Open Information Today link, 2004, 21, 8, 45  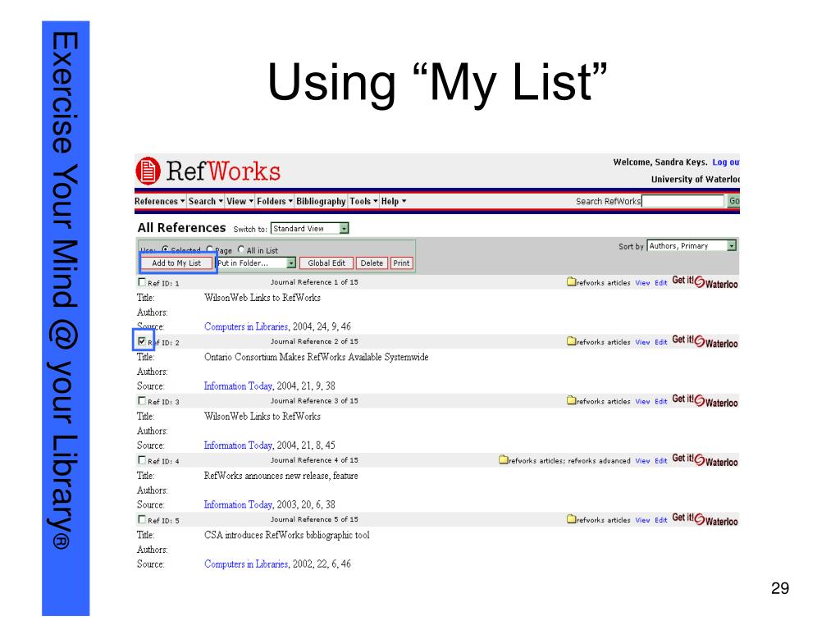238,445
